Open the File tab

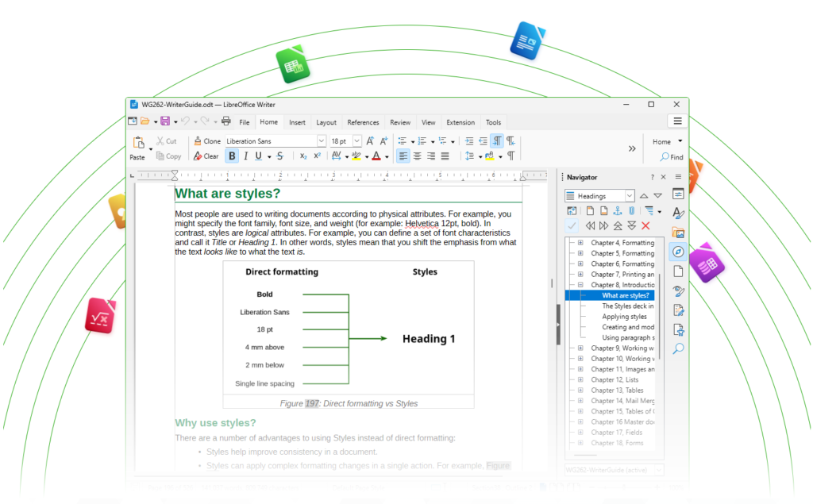coord(245,122)
